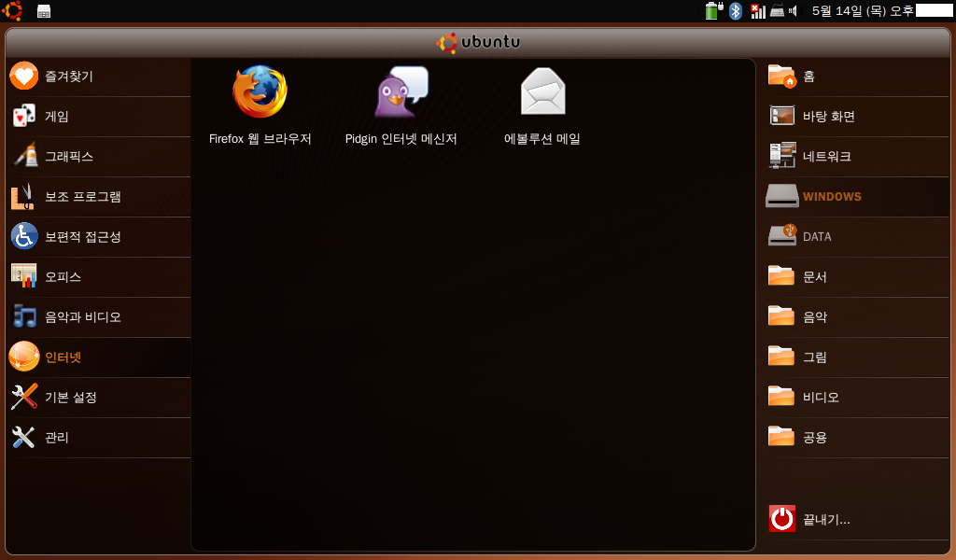The width and height of the screenshot is (956, 560).
Task: Switch to the 관리 category
Action: click(99, 438)
